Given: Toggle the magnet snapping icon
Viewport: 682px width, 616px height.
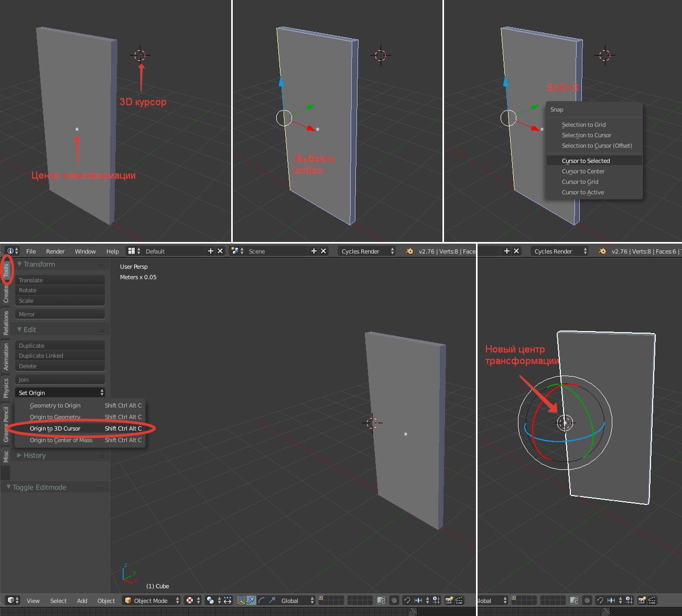Looking at the screenshot, I should click(x=407, y=600).
